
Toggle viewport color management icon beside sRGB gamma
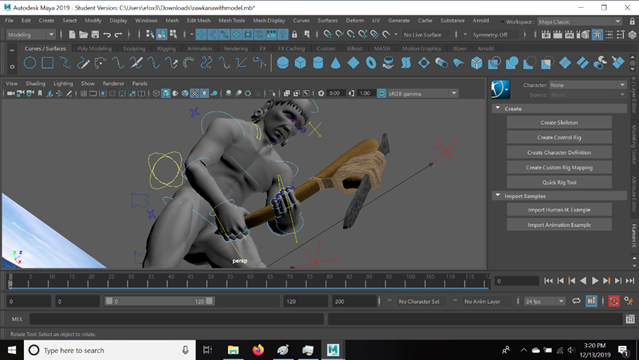381,93
